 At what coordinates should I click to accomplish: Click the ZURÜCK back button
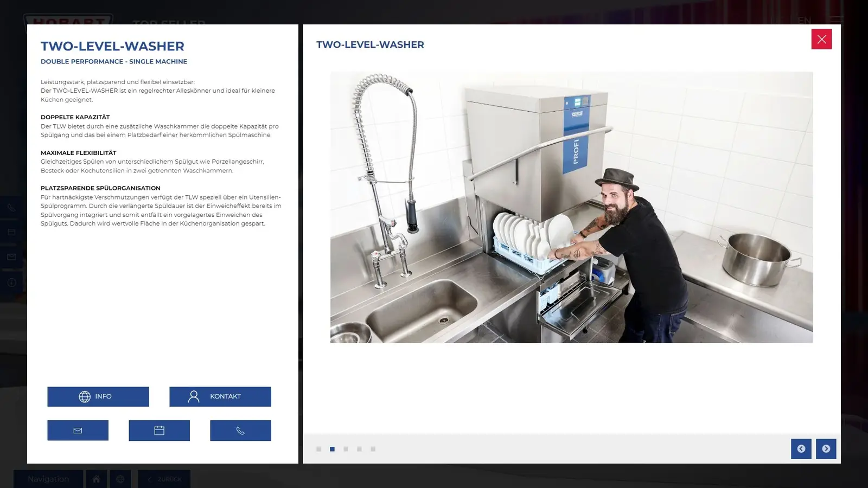[164, 479]
